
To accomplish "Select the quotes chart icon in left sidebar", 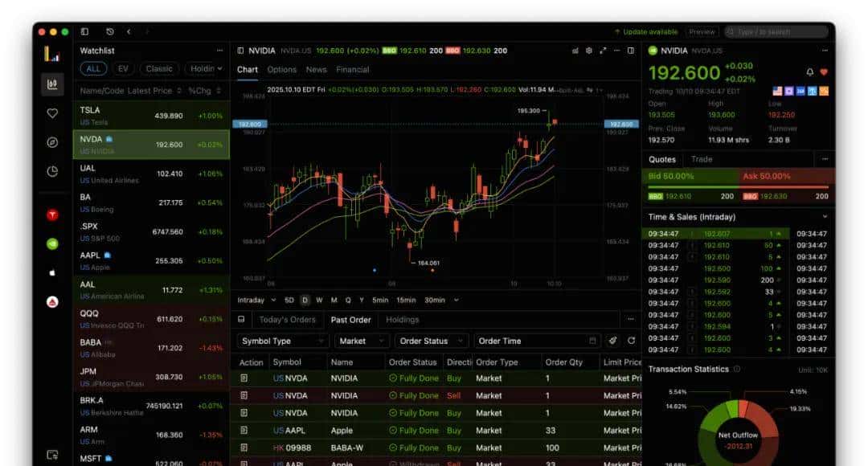I will click(x=52, y=82).
